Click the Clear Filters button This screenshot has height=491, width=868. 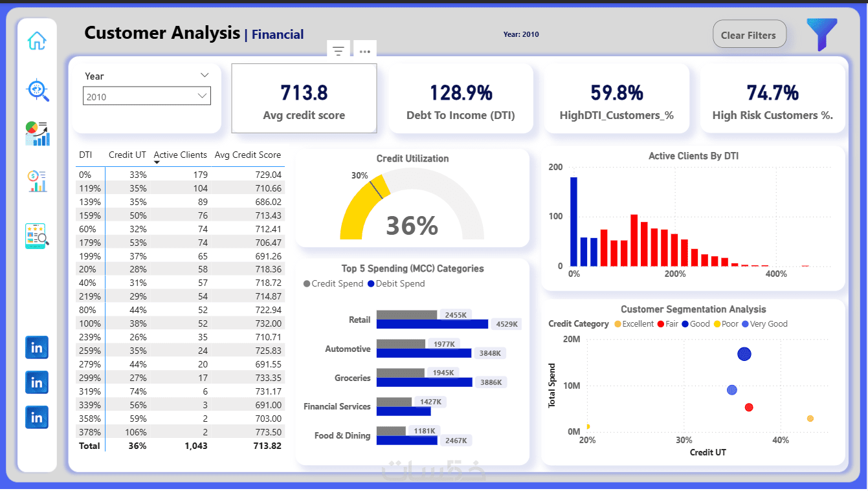(749, 34)
